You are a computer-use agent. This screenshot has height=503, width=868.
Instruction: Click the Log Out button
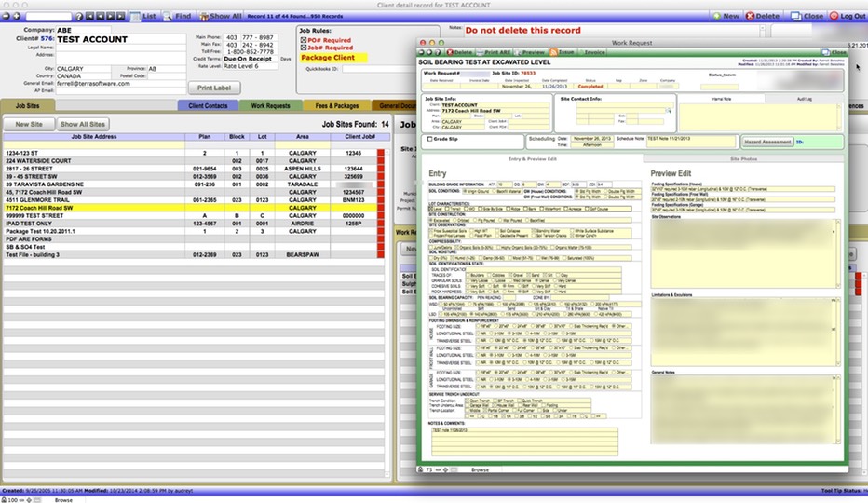pyautogui.click(x=848, y=16)
